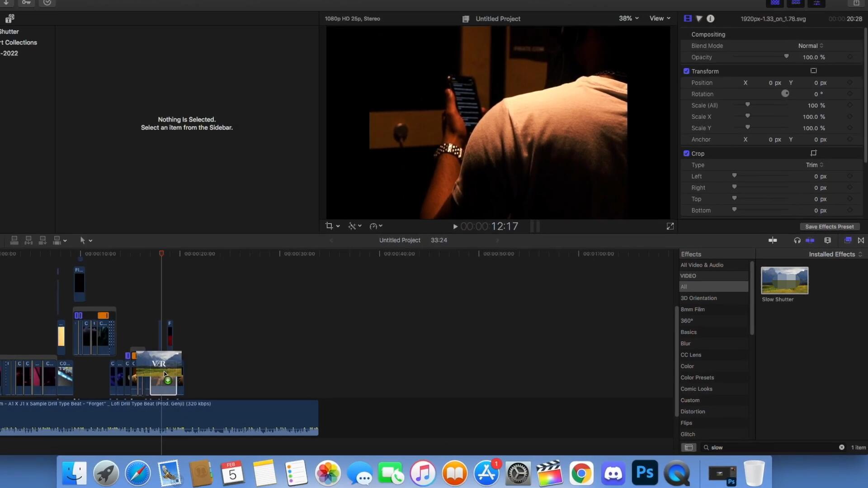The width and height of the screenshot is (868, 488).
Task: Select the fullscreen preview toggle
Action: 670,226
